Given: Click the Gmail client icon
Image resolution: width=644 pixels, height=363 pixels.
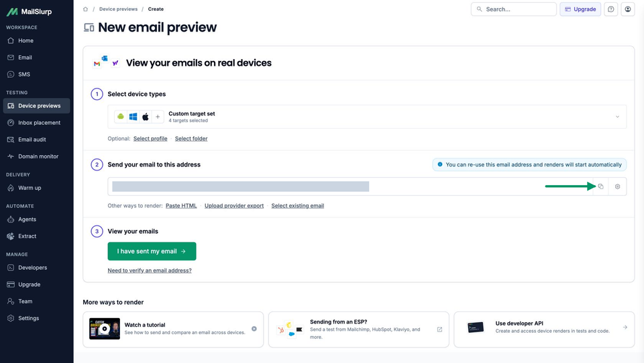Looking at the screenshot, I should point(97,64).
